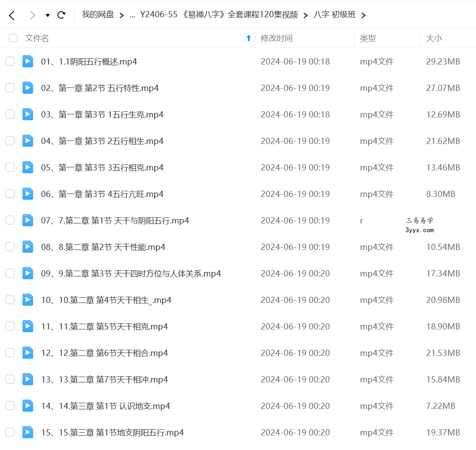This screenshot has width=476, height=450.
Task: Click video icon of 07、7.第二章 第1节 file
Action: click(28, 220)
